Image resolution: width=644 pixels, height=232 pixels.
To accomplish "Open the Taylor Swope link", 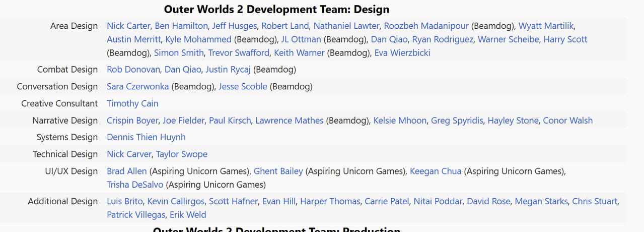I will pos(182,154).
